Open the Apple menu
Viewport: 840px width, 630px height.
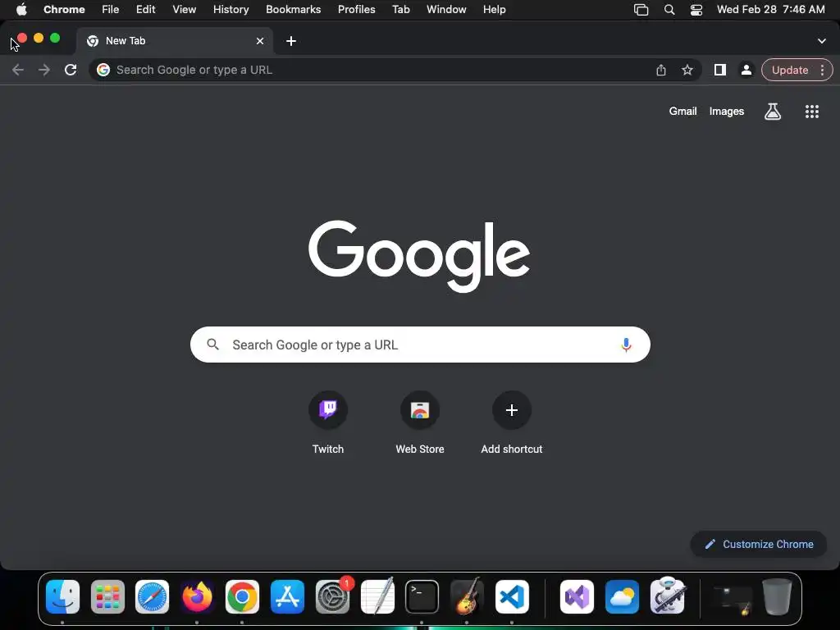[21, 10]
